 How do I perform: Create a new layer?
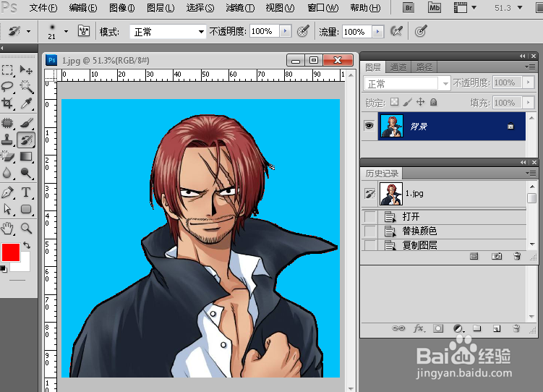pos(497,328)
